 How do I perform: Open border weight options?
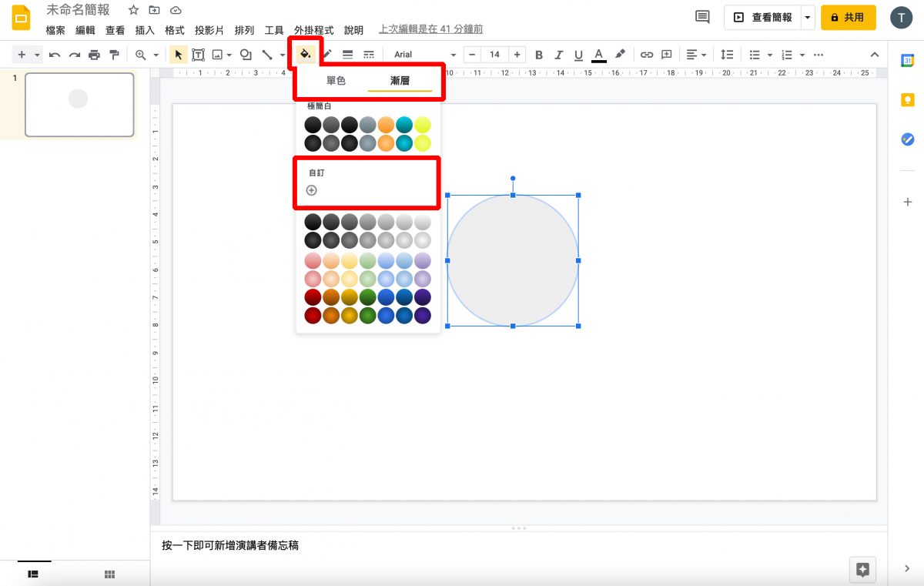[347, 55]
